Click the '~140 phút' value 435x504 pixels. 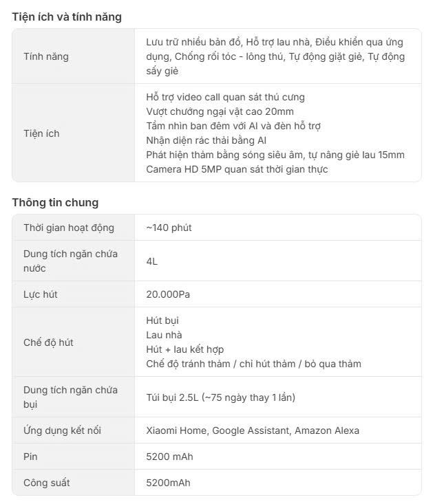[169, 228]
